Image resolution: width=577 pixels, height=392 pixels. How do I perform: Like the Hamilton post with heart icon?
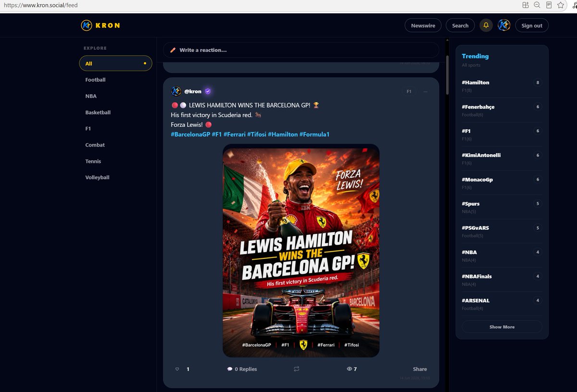coord(177,369)
